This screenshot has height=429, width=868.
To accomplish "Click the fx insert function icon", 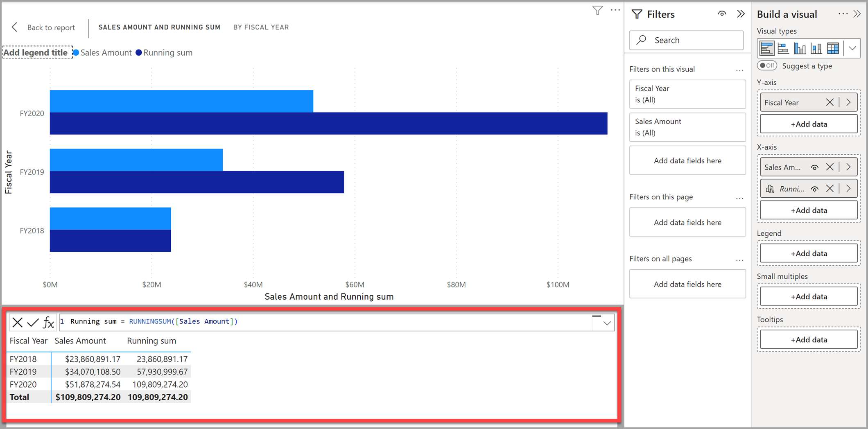I will [x=48, y=323].
